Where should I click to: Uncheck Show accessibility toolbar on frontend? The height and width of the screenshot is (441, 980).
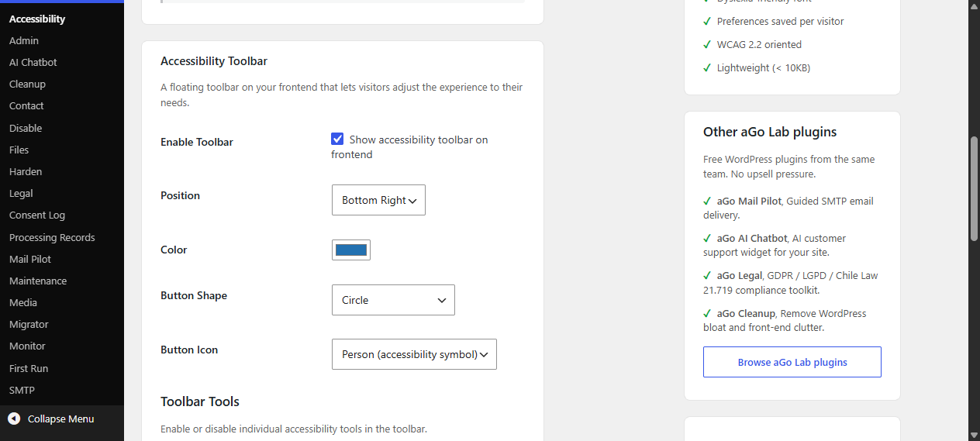337,140
